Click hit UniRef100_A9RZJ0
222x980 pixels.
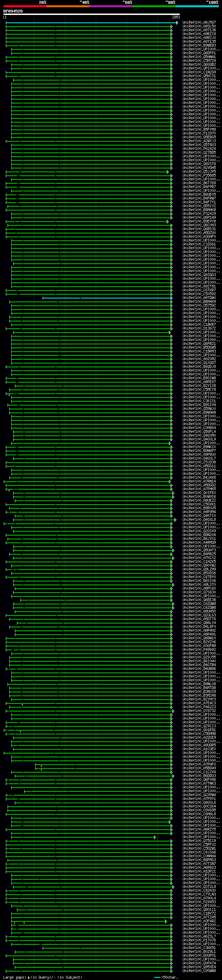pyautogui.click(x=199, y=38)
